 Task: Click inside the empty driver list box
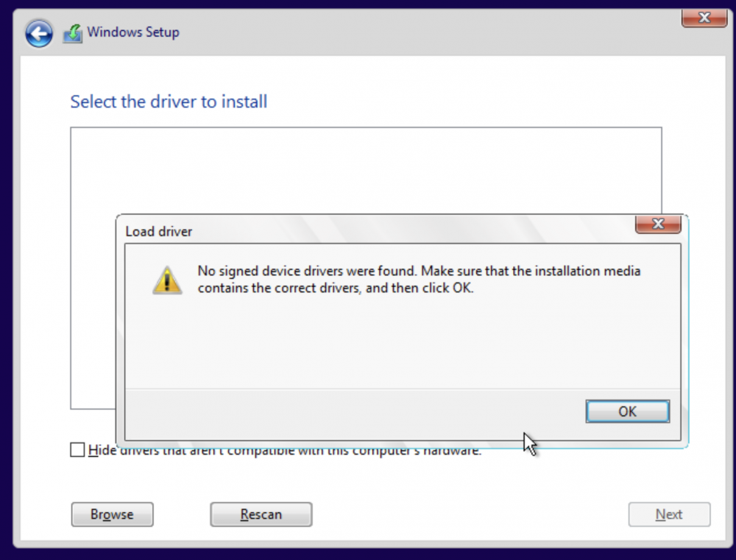tap(366, 170)
